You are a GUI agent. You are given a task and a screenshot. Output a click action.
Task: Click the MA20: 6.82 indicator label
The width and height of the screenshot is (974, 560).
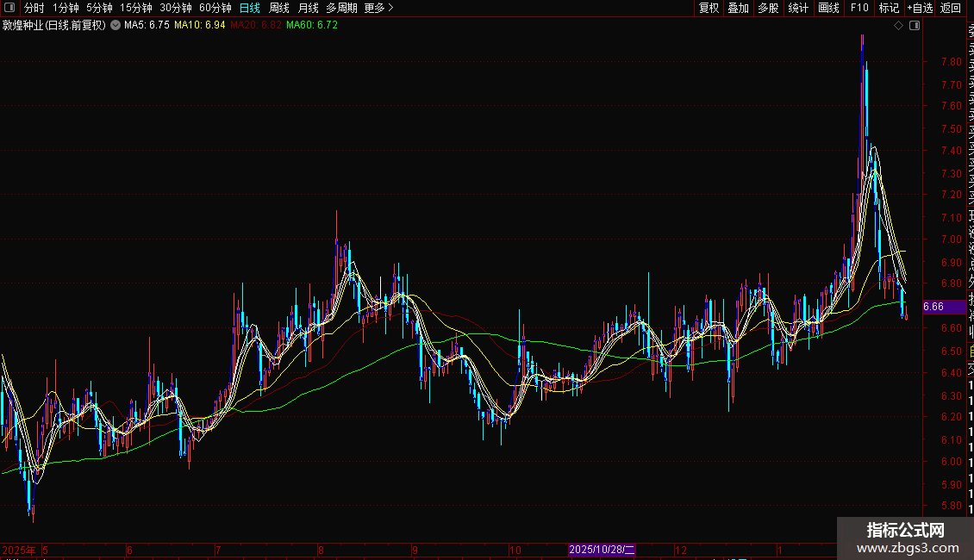(256, 25)
